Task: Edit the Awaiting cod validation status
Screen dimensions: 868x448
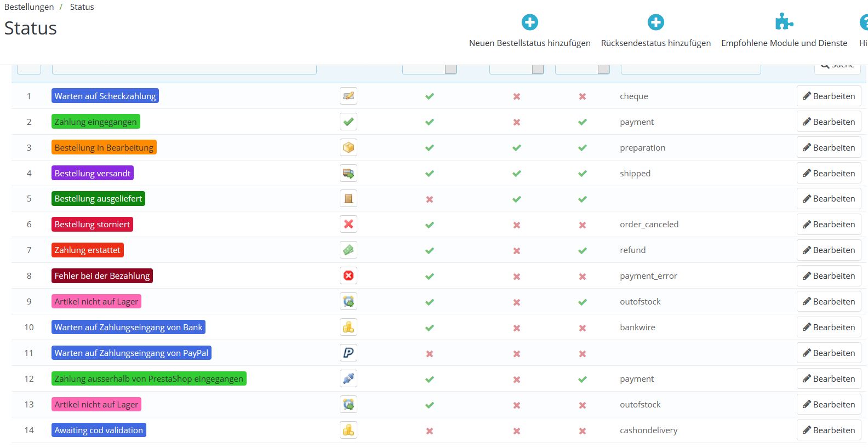Action: point(829,430)
